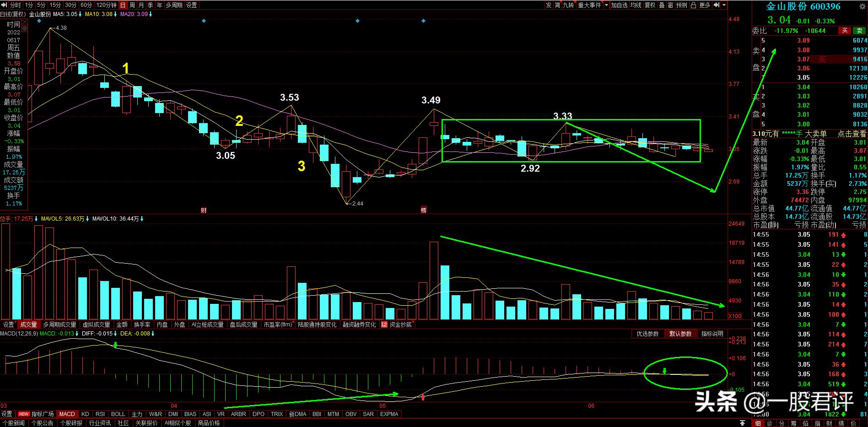Add stock via 加自选 button
This screenshot has width=868, height=427.
tap(619, 5)
